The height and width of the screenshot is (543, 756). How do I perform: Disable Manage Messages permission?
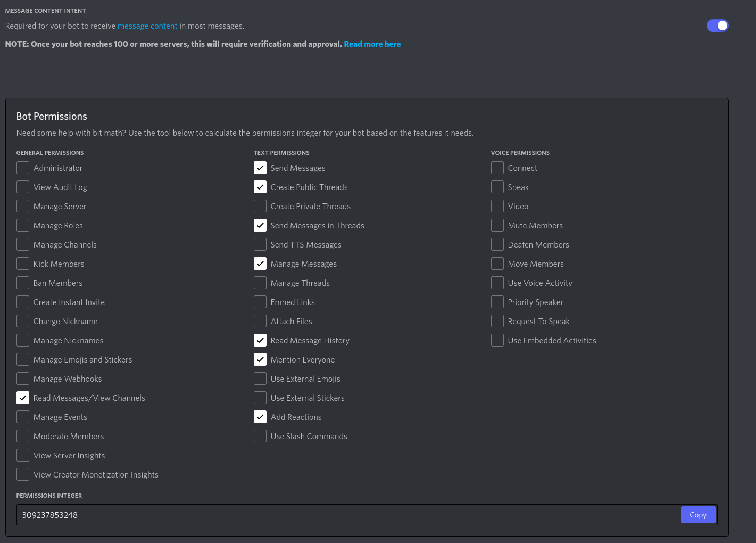click(260, 264)
